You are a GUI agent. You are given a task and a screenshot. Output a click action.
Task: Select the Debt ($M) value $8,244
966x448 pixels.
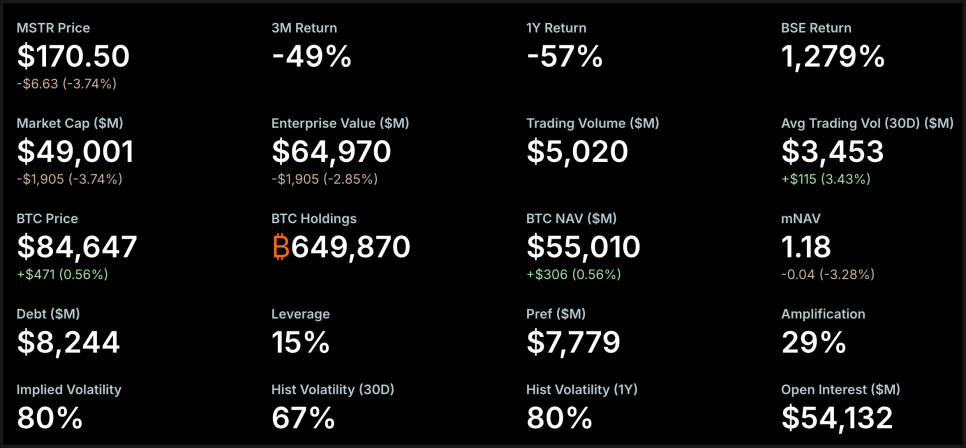click(x=68, y=342)
